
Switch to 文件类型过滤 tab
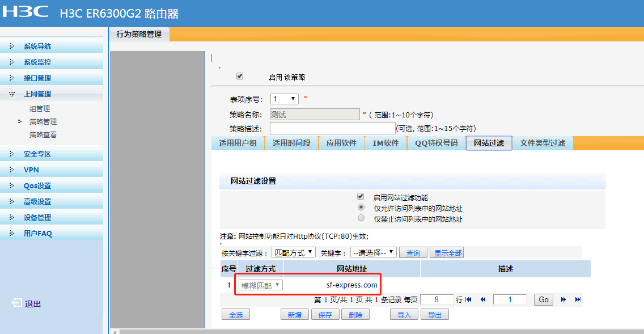pos(543,143)
